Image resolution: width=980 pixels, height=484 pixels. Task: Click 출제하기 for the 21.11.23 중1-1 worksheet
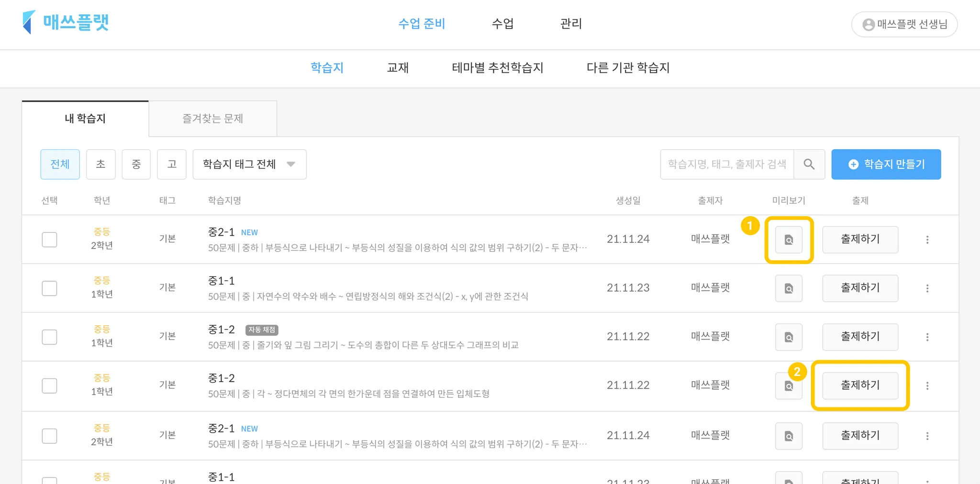tap(860, 288)
